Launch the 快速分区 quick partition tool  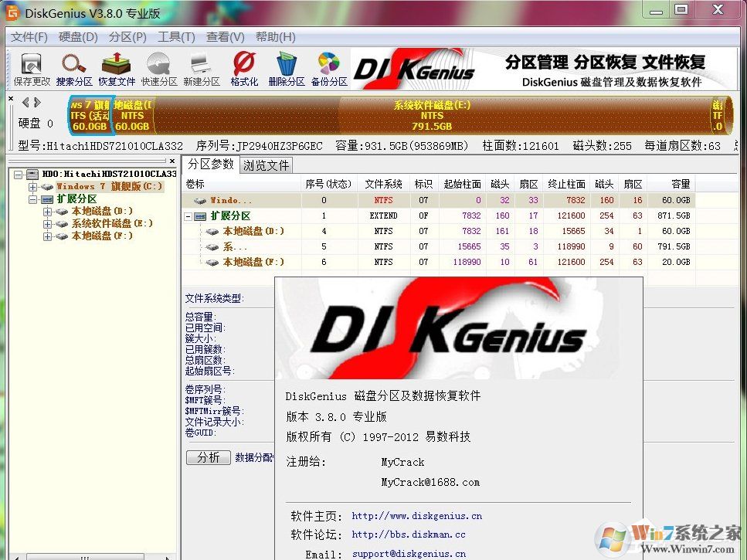(x=158, y=67)
